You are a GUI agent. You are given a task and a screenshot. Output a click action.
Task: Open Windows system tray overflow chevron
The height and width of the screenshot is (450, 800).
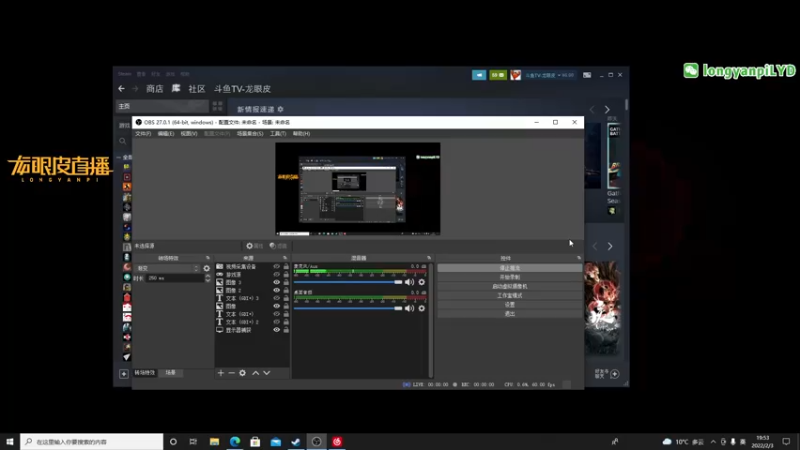[x=713, y=442]
